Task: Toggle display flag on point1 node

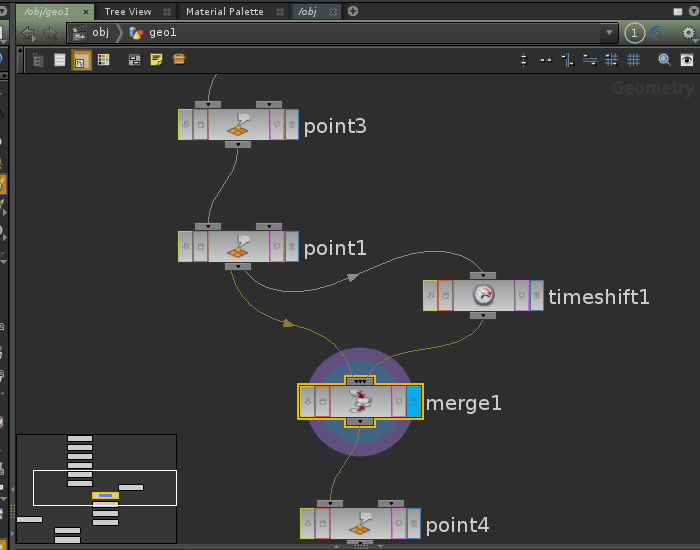Action: pos(291,247)
